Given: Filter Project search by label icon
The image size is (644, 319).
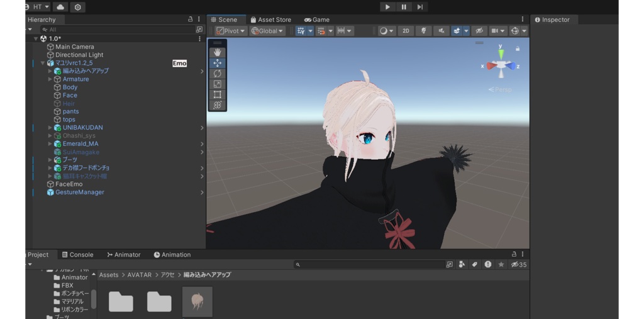Looking at the screenshot, I should pyautogui.click(x=475, y=265).
